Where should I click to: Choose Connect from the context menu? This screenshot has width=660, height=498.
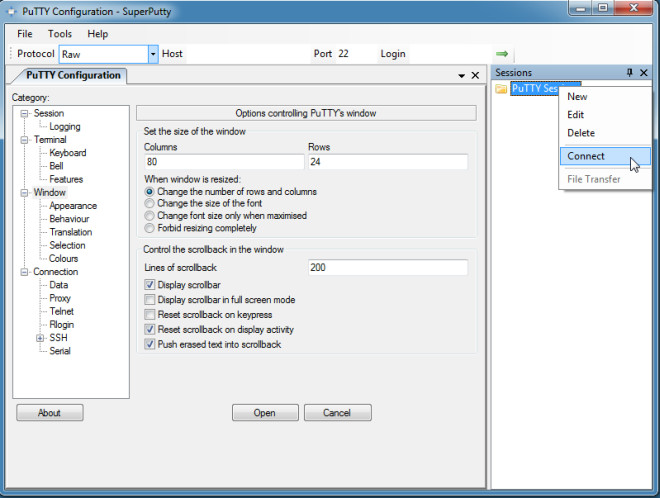point(605,156)
